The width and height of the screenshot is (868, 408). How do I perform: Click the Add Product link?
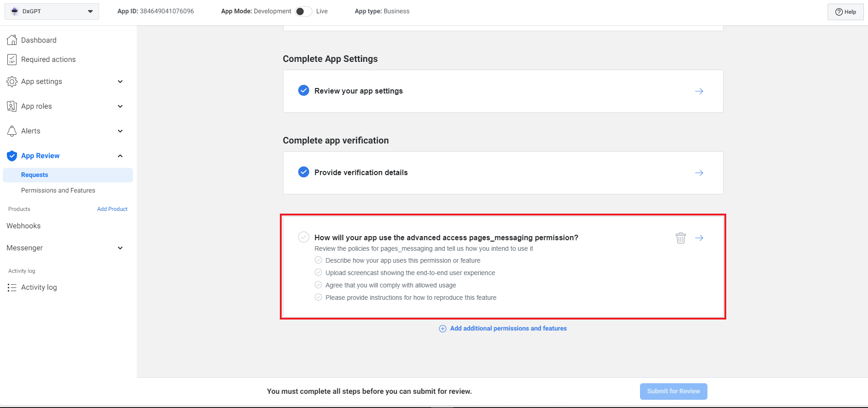tap(112, 209)
